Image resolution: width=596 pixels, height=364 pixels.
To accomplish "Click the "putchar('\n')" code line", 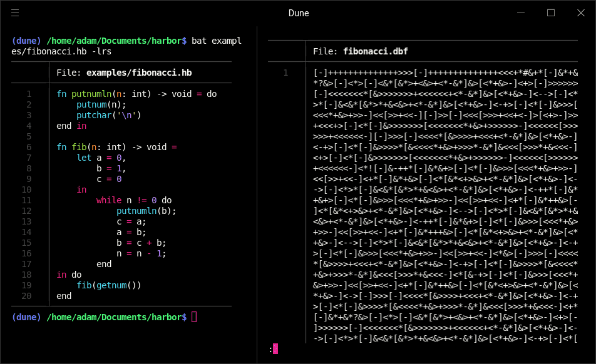I will [109, 115].
